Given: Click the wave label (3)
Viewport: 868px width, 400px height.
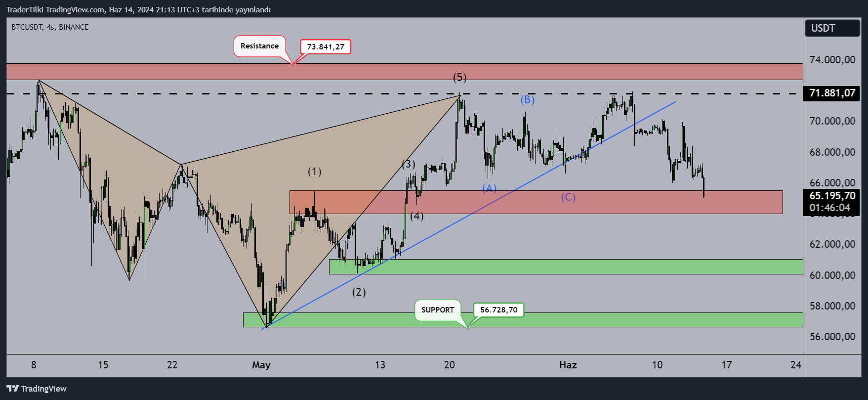Looking at the screenshot, I should (408, 164).
